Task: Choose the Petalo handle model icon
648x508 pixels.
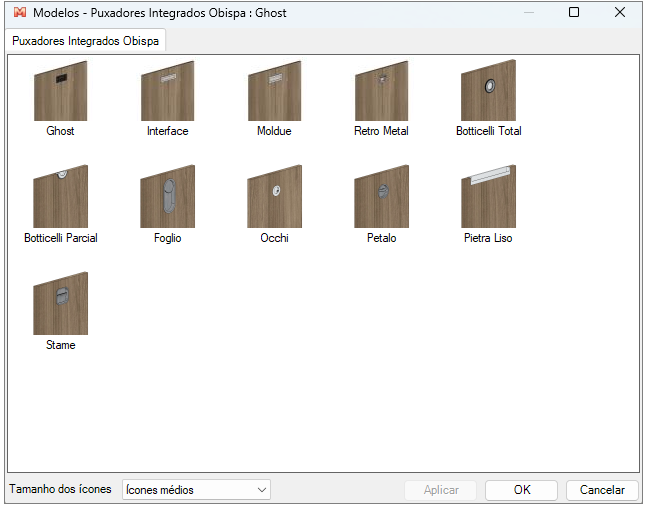Action: pyautogui.click(x=381, y=196)
